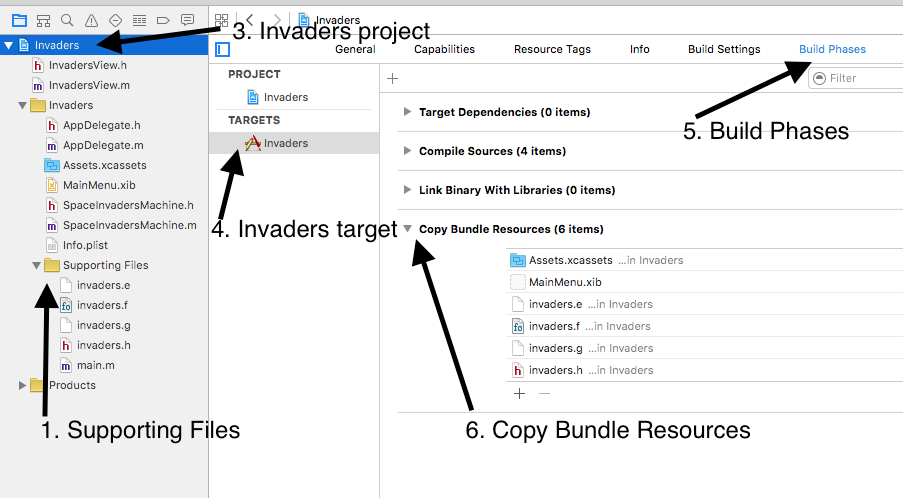Open the Report navigator speech bubble icon
The width and height of the screenshot is (903, 498).
pos(187,20)
